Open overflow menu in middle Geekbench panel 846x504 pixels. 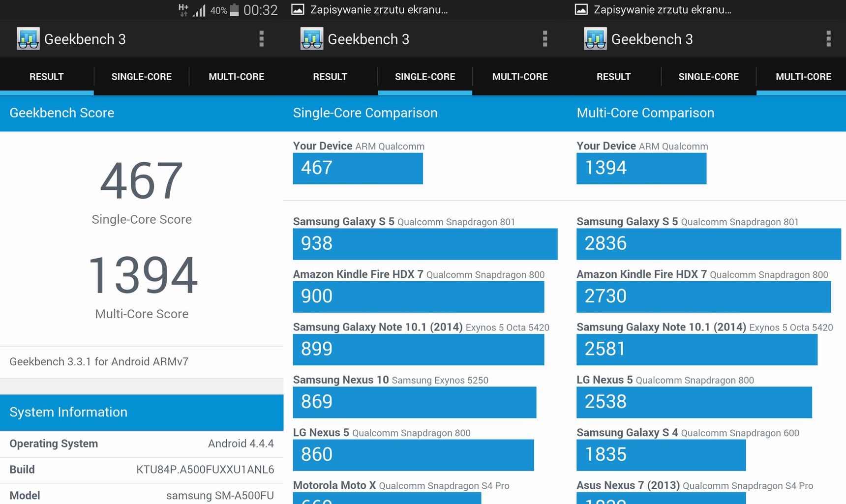click(x=544, y=39)
